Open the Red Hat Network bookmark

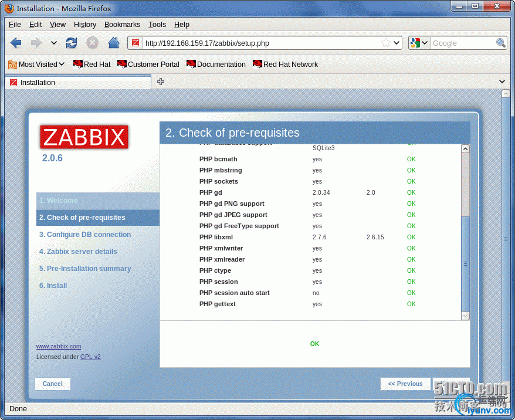[286, 65]
